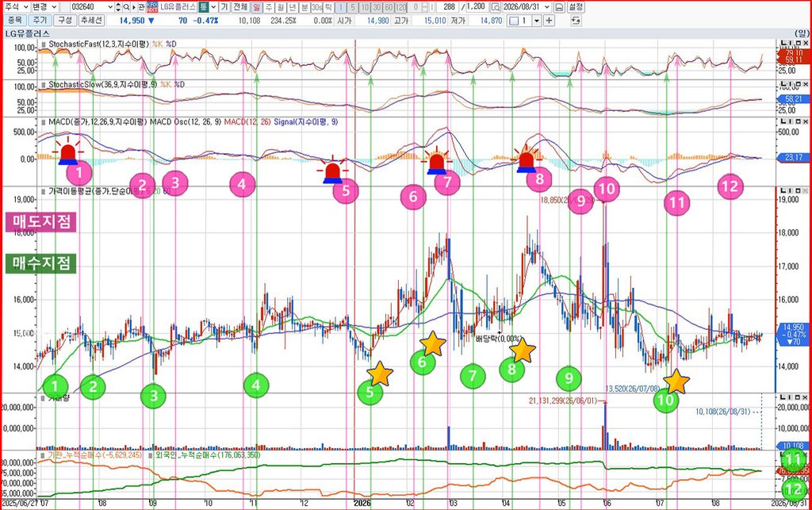This screenshot has width=812, height=510.
Task: Open the chart layout count dropdown showing 1
Action: [x=537, y=21]
